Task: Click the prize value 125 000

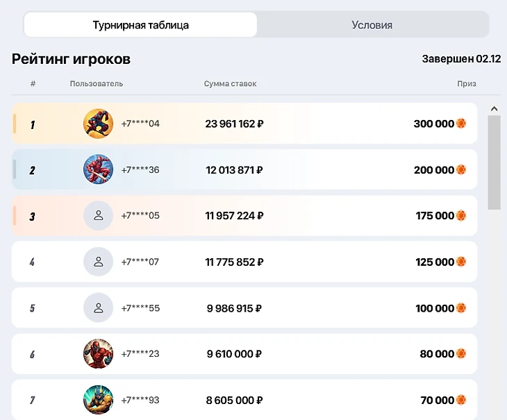Action: pos(435,262)
